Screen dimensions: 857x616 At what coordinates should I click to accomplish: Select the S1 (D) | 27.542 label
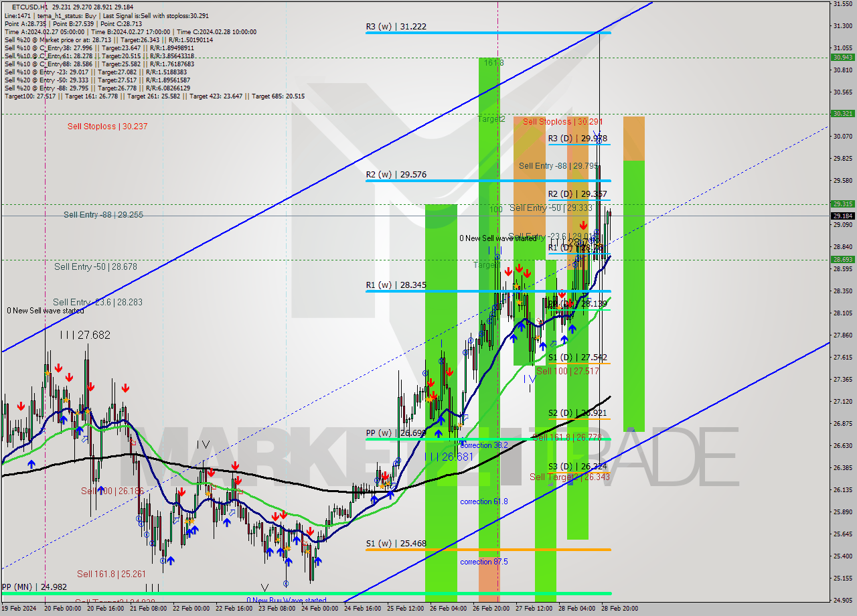click(577, 358)
